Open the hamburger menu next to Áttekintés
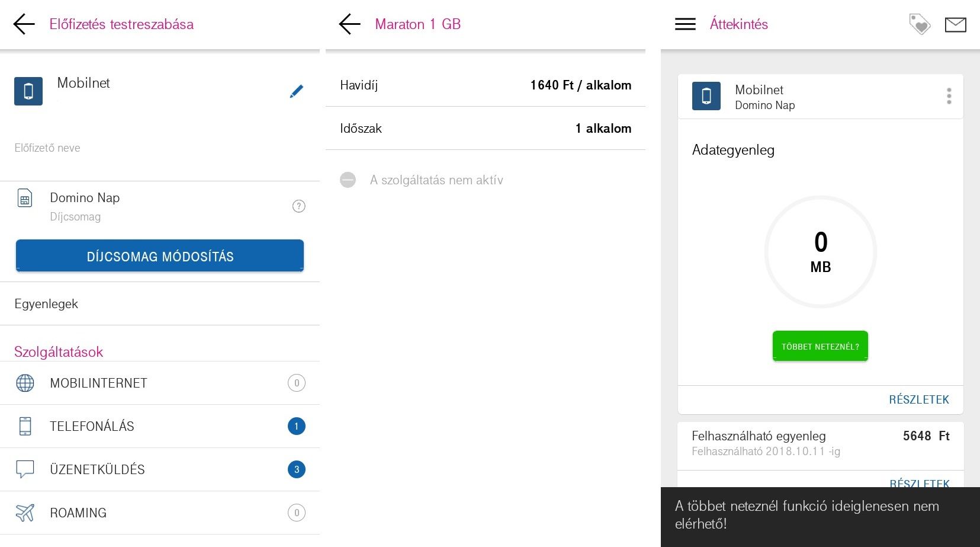This screenshot has width=980, height=547. coord(685,24)
